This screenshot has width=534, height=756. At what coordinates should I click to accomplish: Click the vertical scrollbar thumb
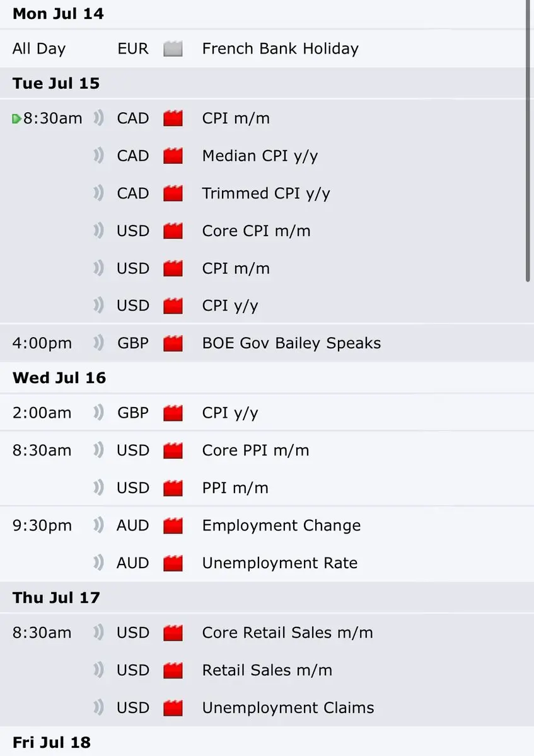pos(530,141)
